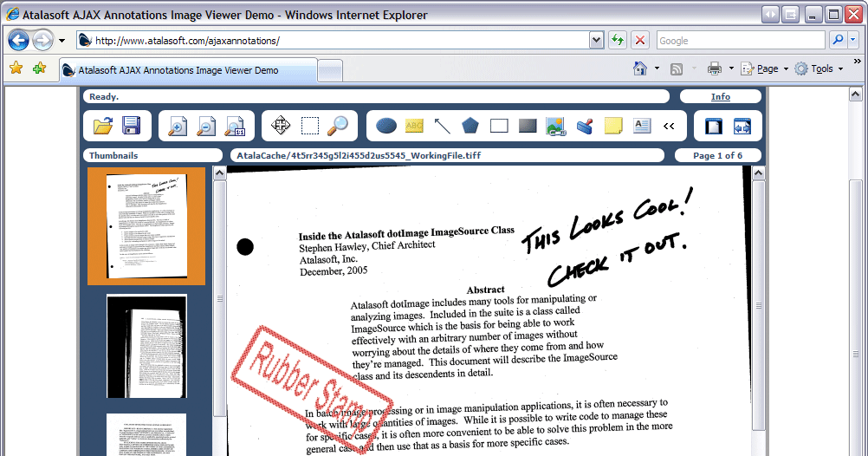Click the browser Forward button
This screenshot has width=868, height=456.
click(x=42, y=41)
